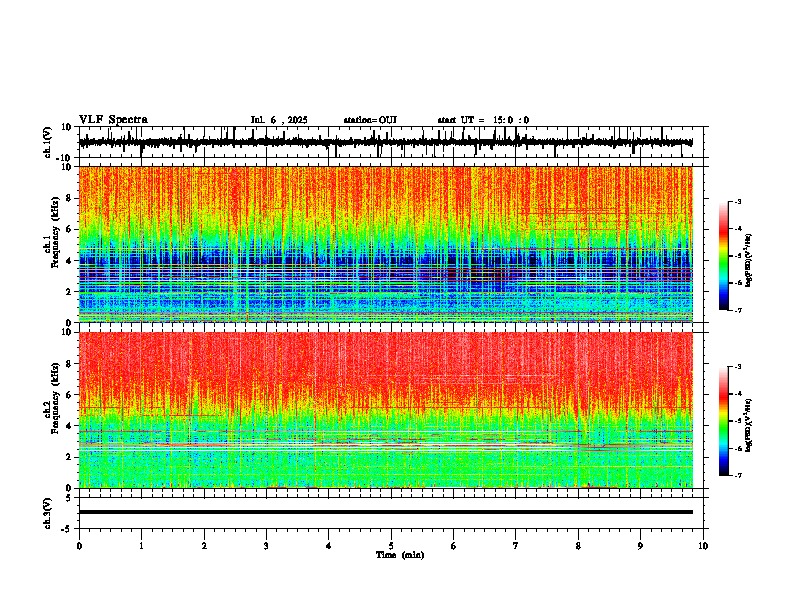Image resolution: width=792 pixels, height=612 pixels.
Task: Click time axis tick label "9"
Action: pyautogui.click(x=640, y=546)
